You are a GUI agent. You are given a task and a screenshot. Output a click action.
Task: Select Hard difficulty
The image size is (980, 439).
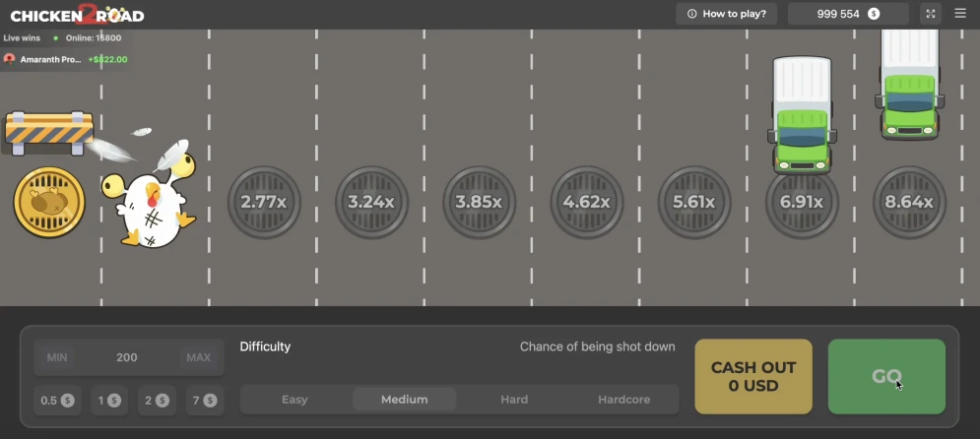514,400
